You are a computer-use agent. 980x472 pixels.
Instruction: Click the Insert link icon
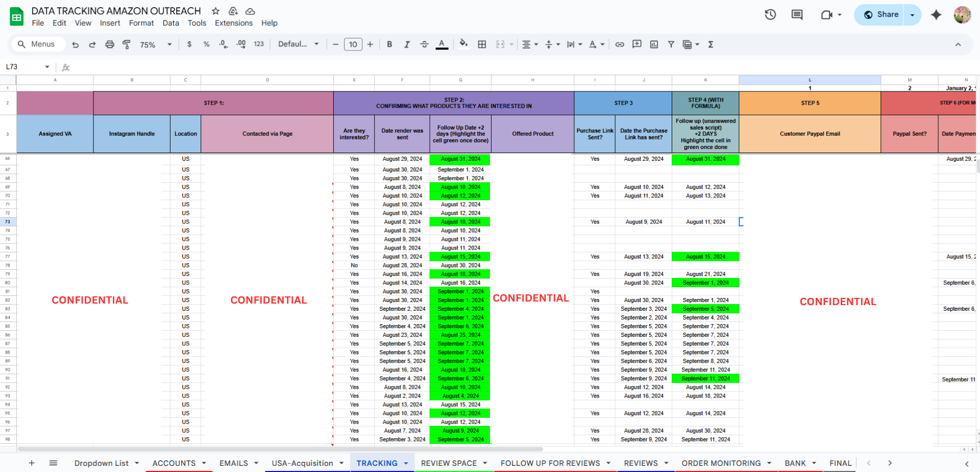point(620,44)
